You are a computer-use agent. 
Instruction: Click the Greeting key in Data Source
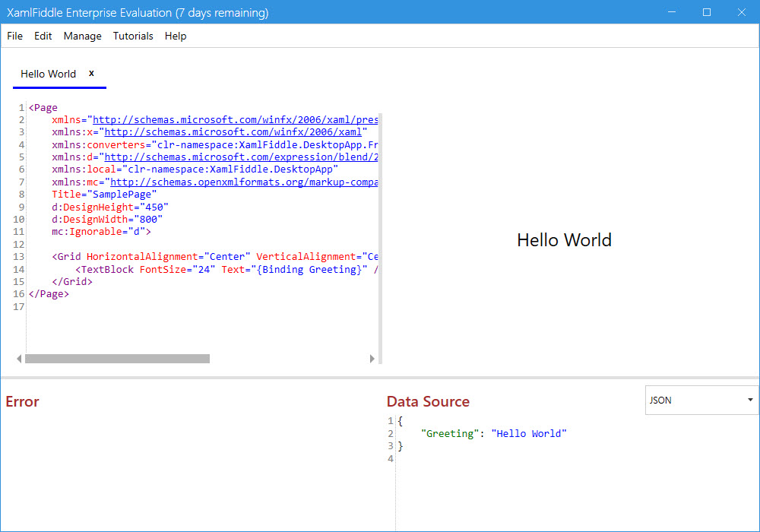coord(449,433)
